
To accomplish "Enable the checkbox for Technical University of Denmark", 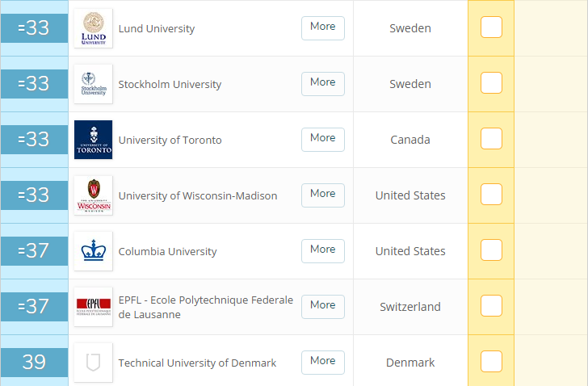I will point(491,362).
